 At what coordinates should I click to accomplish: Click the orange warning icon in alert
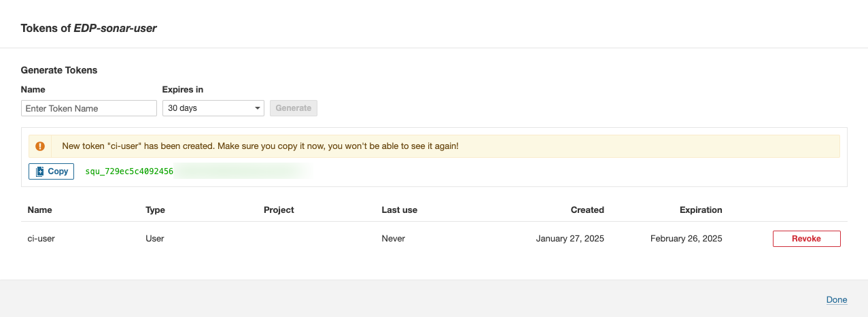tap(40, 146)
